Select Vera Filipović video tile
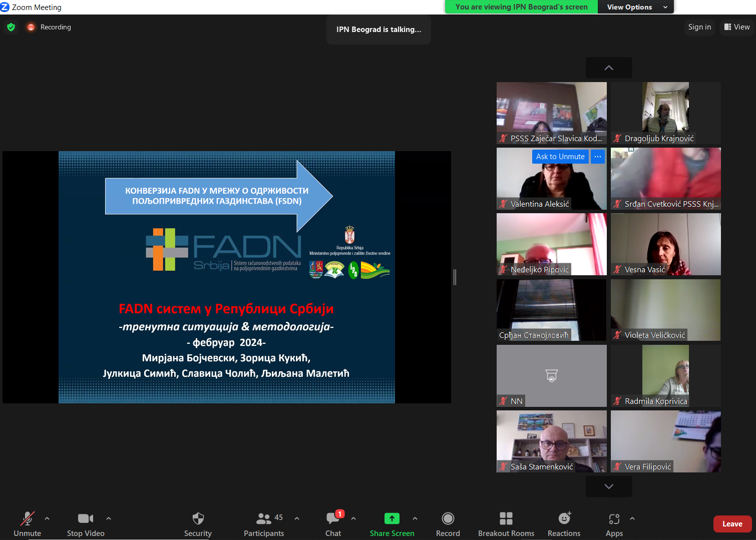The height and width of the screenshot is (540, 756). click(666, 441)
